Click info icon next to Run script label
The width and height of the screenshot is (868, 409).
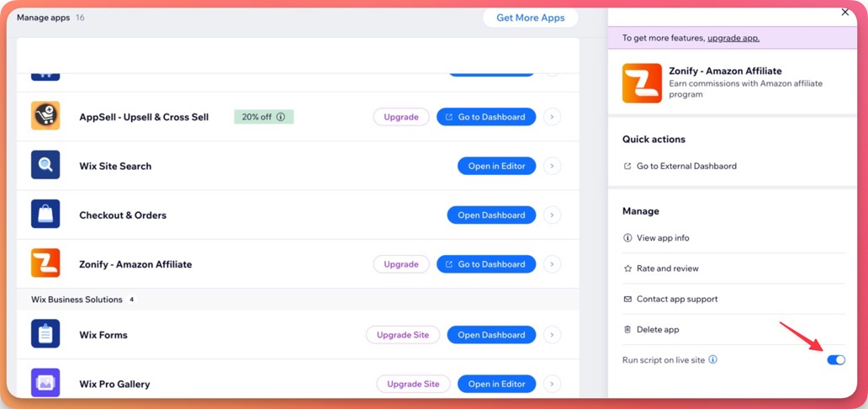[x=712, y=360]
